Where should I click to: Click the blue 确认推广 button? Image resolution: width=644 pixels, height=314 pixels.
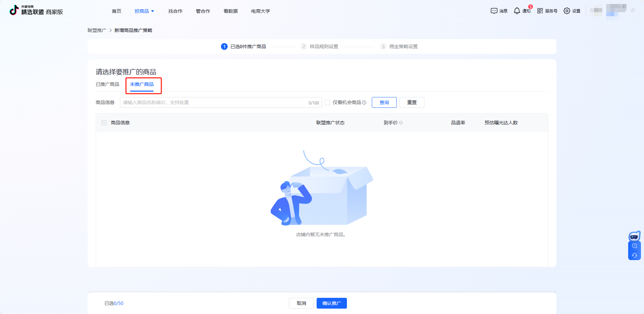click(x=331, y=303)
